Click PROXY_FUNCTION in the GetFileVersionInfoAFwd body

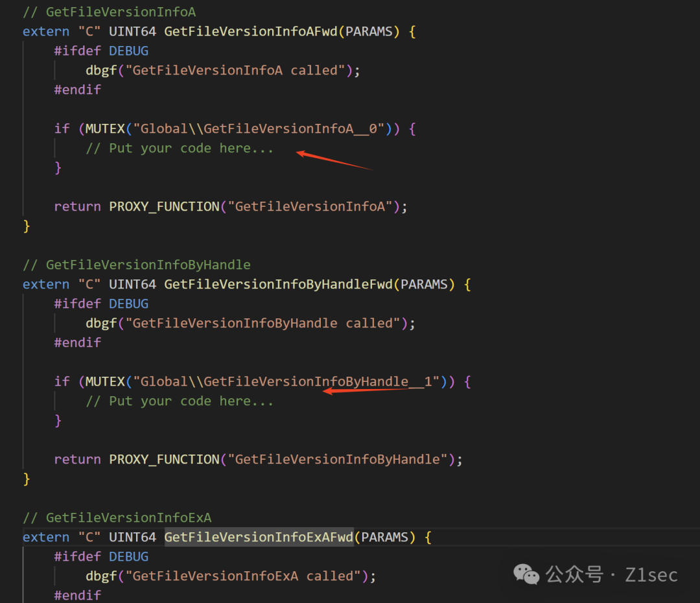coord(164,207)
